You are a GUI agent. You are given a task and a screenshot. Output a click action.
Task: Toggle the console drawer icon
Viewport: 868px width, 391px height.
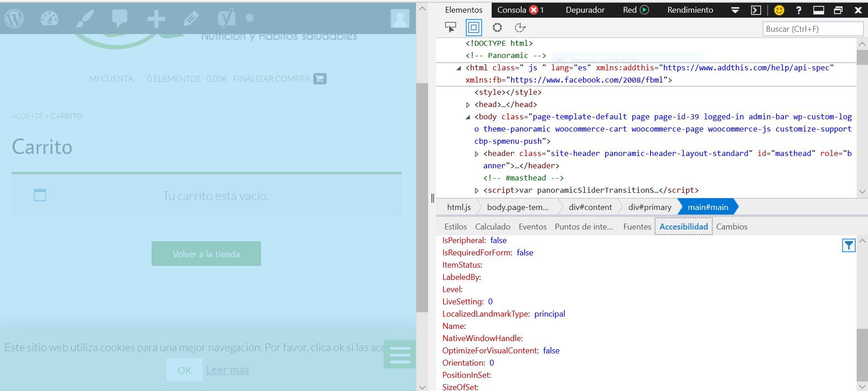(x=756, y=10)
